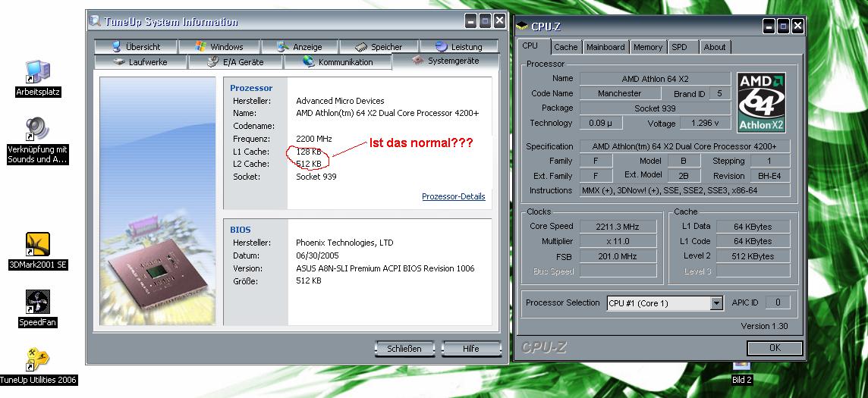868x398 pixels.
Task: Click L1 Data 64 KBytes value
Action: tap(753, 227)
